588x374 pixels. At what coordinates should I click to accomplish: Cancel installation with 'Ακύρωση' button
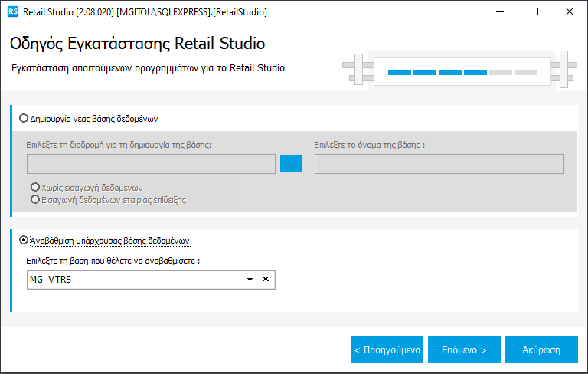(x=541, y=349)
